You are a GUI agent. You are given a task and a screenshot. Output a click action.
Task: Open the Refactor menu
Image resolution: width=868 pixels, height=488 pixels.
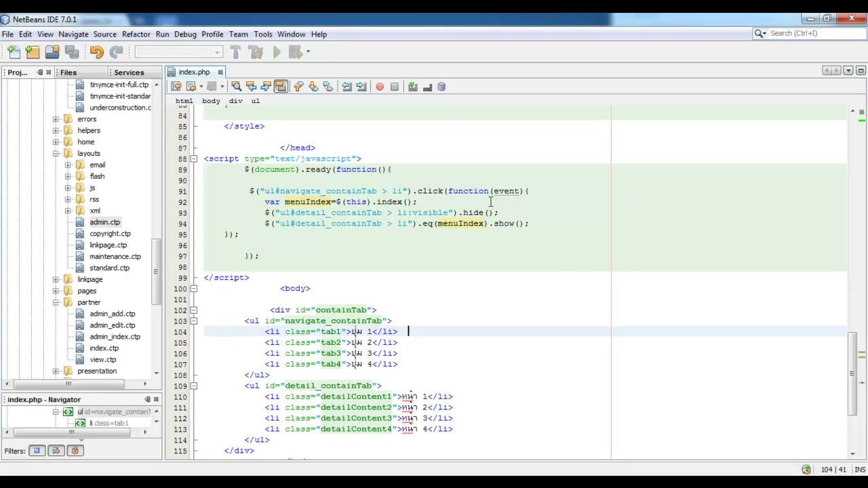click(136, 34)
